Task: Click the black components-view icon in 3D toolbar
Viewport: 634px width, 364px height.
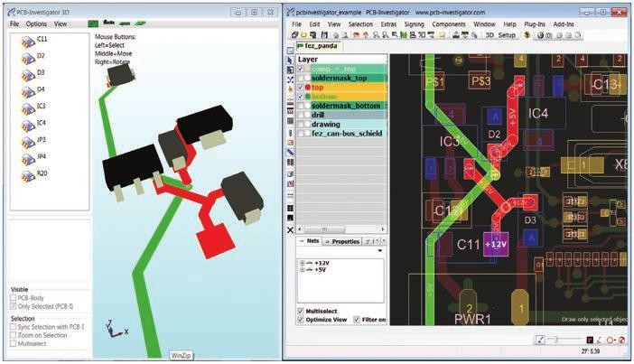Action: 108,23
